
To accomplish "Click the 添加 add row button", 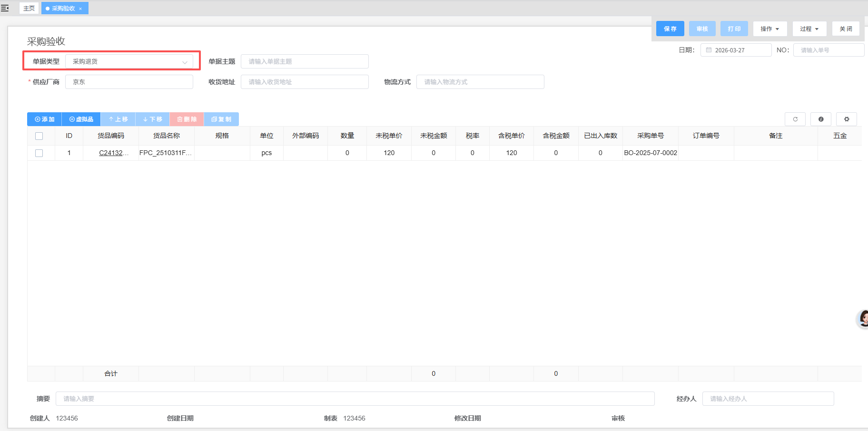I will (x=44, y=119).
